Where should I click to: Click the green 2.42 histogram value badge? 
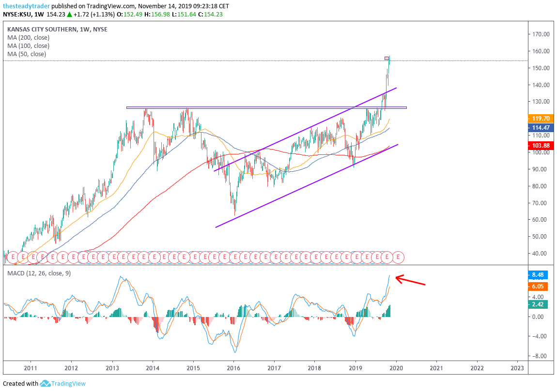tap(538, 304)
